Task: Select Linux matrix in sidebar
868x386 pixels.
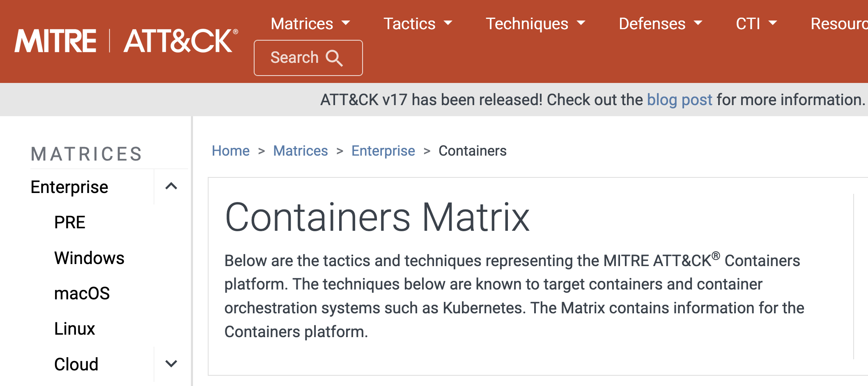Action: [x=75, y=329]
